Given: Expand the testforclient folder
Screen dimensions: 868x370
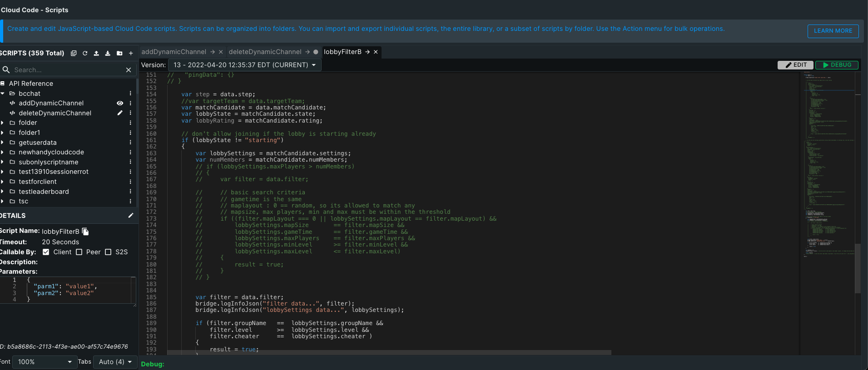Looking at the screenshot, I should (2, 182).
